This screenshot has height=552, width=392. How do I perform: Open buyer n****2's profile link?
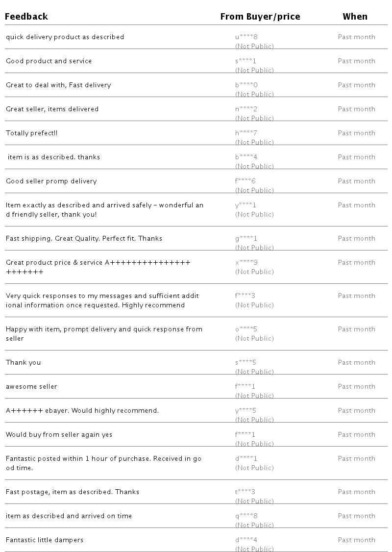pos(246,109)
